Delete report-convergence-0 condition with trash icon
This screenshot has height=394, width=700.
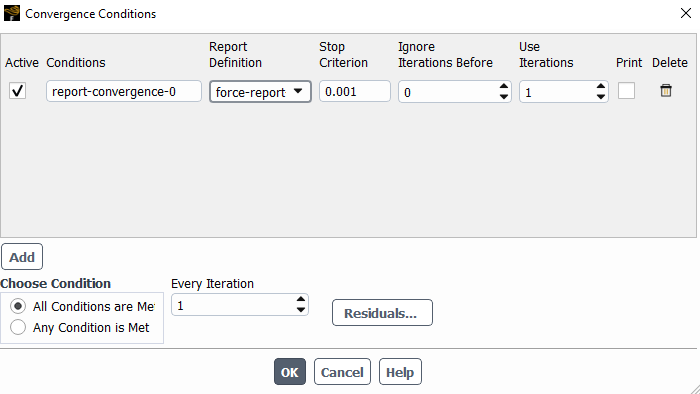point(666,91)
